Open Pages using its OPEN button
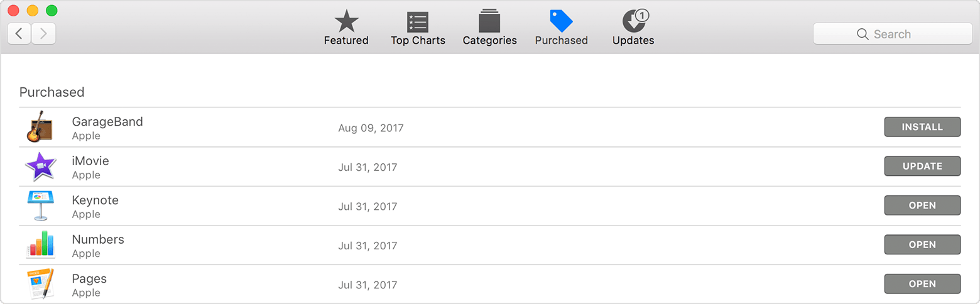This screenshot has width=980, height=304. click(922, 284)
